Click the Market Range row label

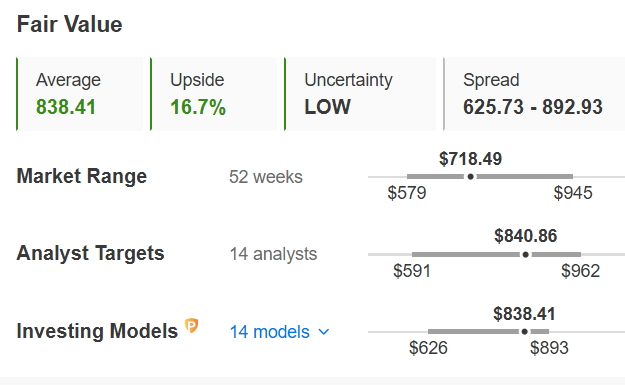82,176
